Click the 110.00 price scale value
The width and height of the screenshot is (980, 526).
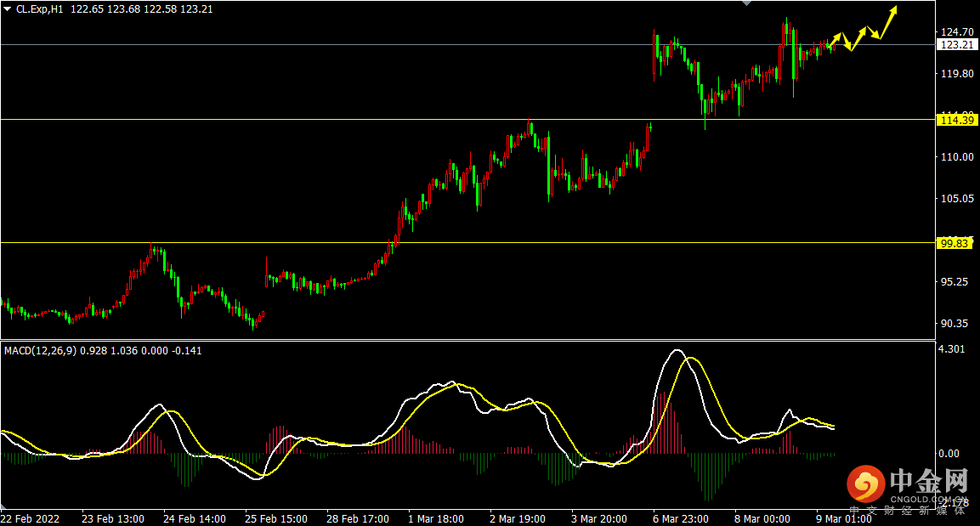(x=957, y=157)
